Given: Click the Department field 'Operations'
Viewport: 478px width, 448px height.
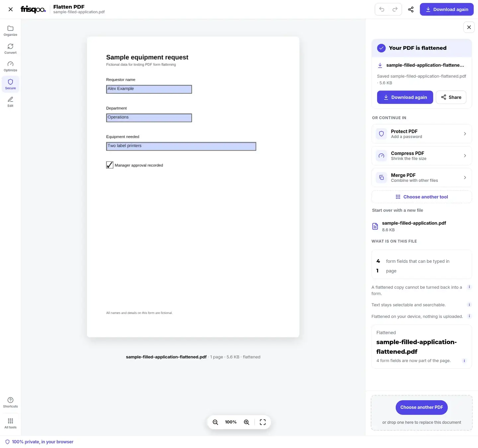Looking at the screenshot, I should tap(149, 118).
